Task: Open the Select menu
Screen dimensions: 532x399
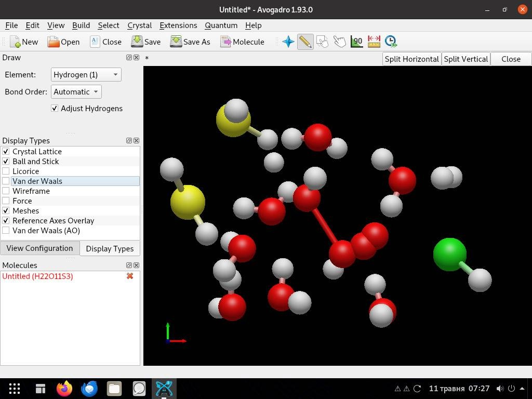Action: pos(109,25)
